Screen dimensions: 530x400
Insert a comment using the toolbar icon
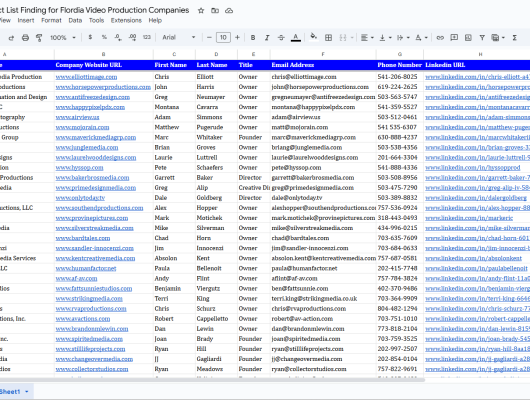tap(454, 38)
